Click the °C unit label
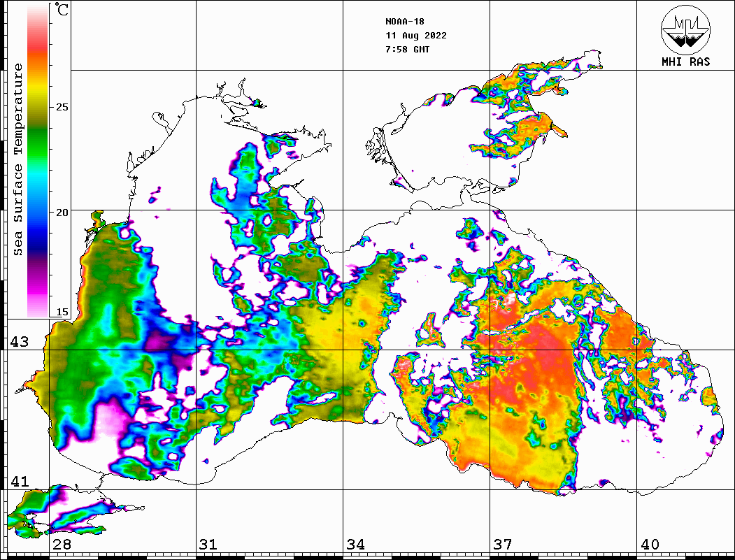 [x=61, y=9]
